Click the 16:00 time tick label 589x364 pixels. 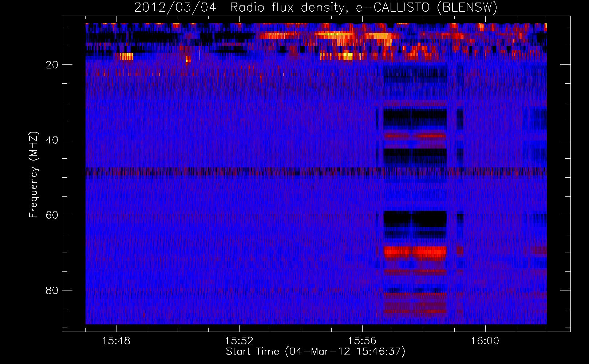485,341
